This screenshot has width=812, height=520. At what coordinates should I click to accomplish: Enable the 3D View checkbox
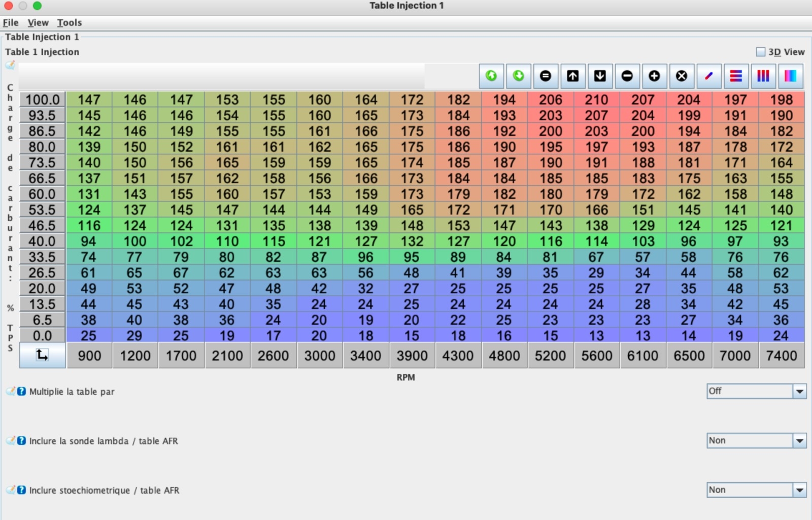pyautogui.click(x=761, y=52)
